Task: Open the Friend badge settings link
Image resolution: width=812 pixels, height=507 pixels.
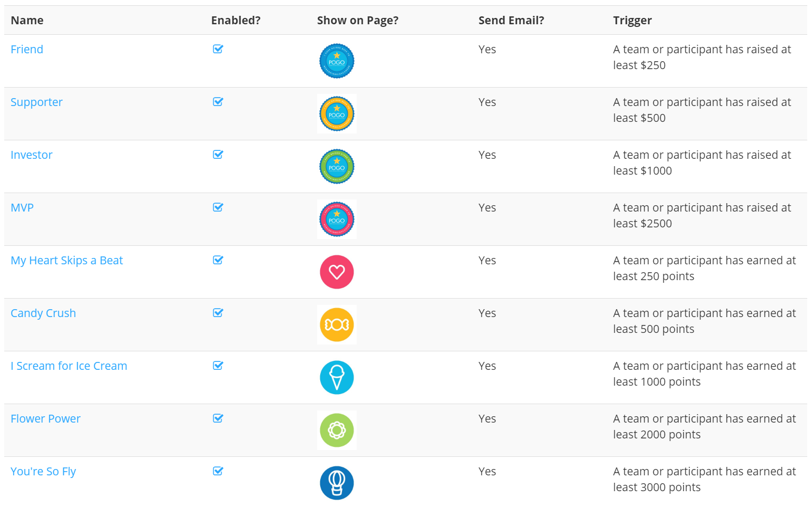Action: coord(27,49)
